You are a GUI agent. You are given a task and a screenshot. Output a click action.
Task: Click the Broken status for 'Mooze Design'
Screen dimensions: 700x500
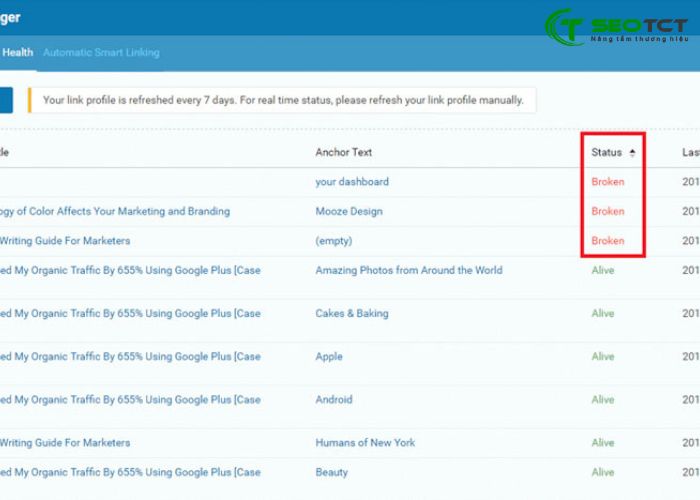point(608,211)
